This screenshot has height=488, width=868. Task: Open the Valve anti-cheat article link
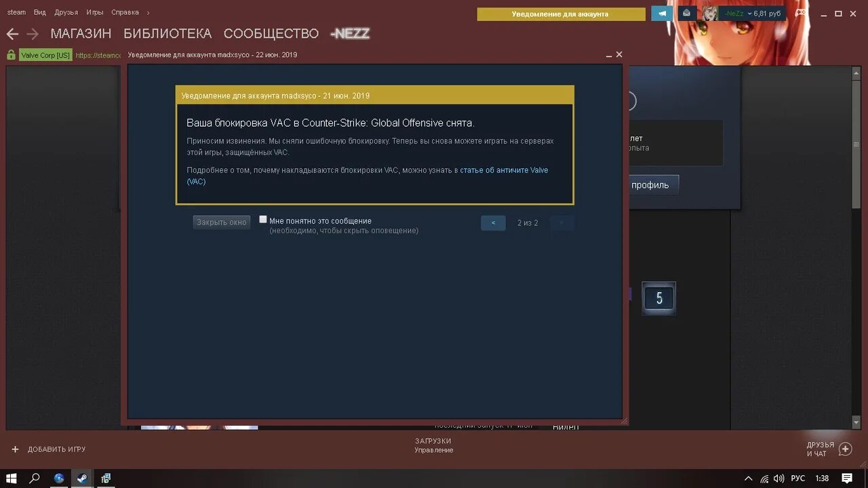click(x=504, y=170)
